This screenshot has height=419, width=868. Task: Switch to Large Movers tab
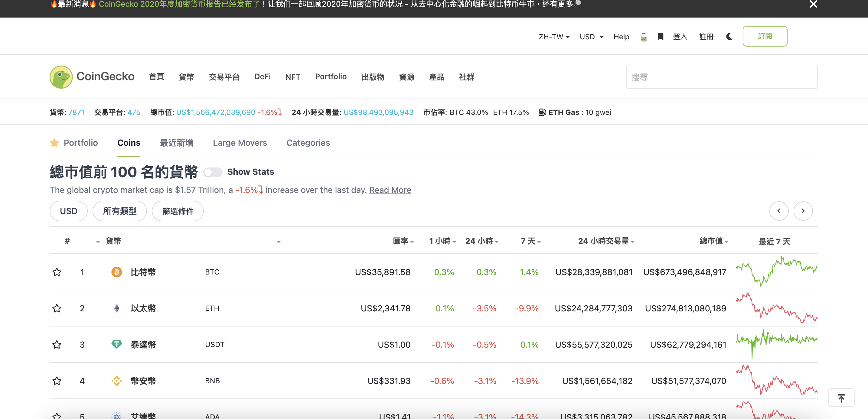[240, 143]
